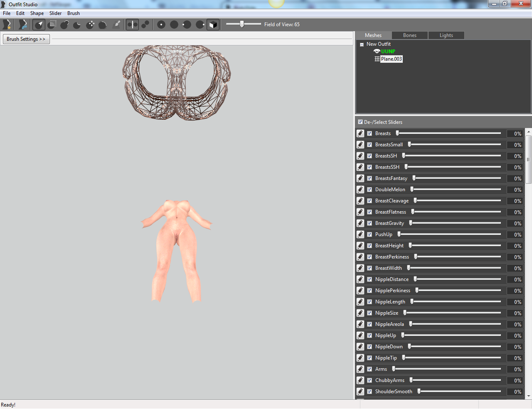Image resolution: width=532 pixels, height=409 pixels.
Task: Click the Field of View slider handle
Action: [242, 24]
